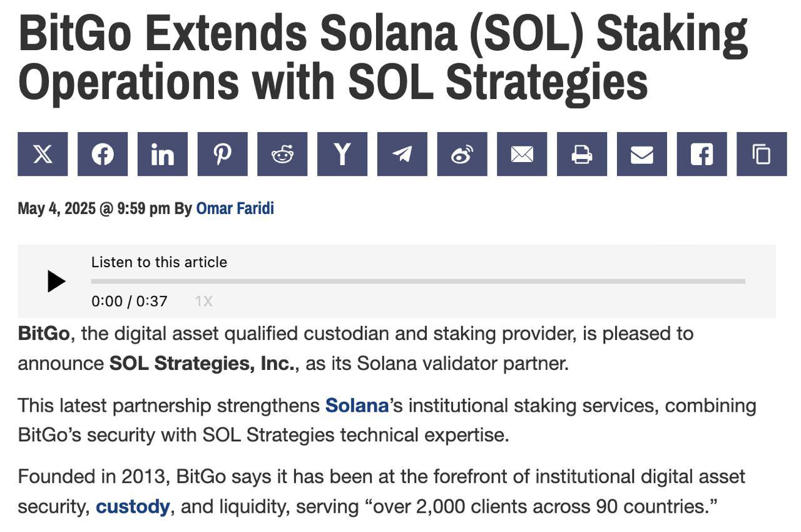The width and height of the screenshot is (801, 532).
Task: Copy the article link with the copy icon
Action: coord(762,154)
